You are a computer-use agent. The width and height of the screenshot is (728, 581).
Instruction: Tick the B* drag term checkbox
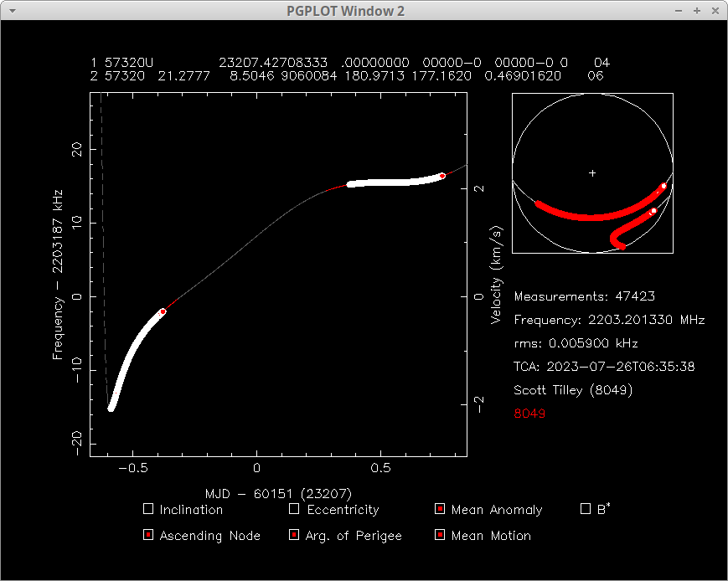586,509
